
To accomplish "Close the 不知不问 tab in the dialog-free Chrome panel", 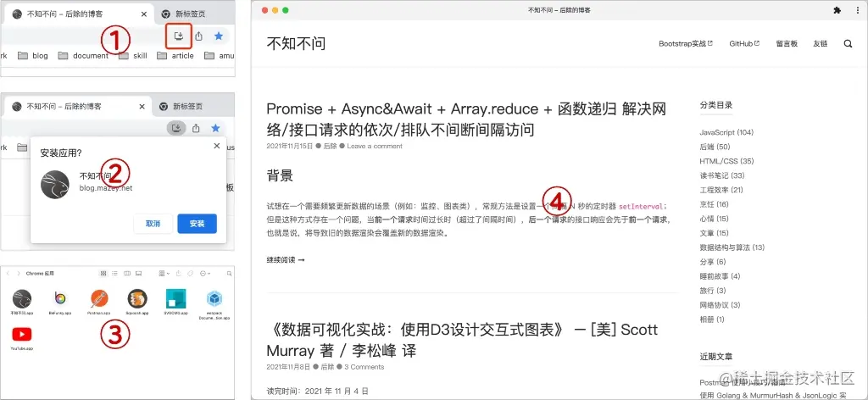I will (144, 14).
